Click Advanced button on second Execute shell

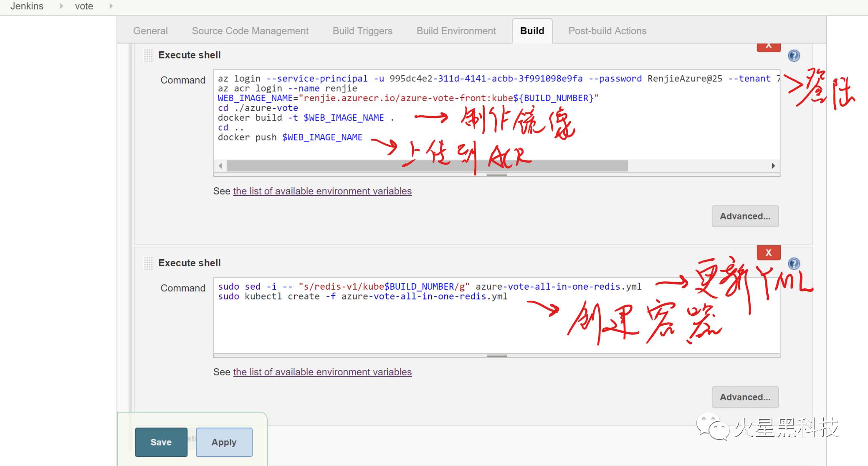click(x=744, y=397)
